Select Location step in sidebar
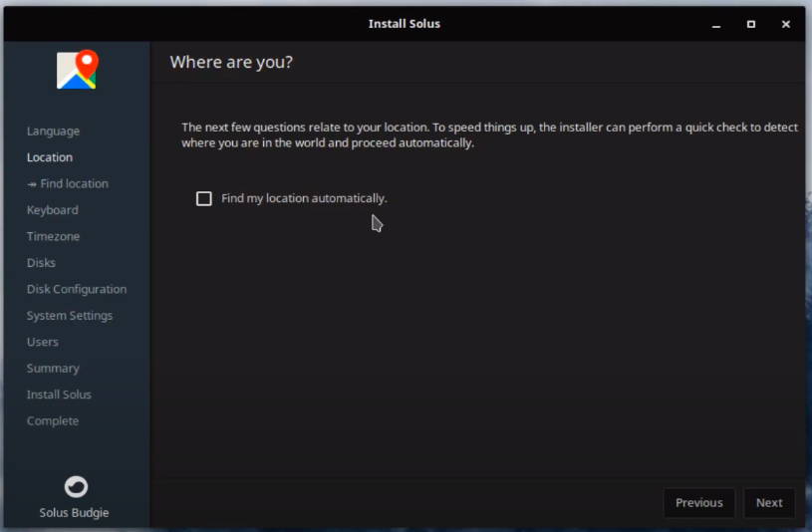The width and height of the screenshot is (812, 532). [x=50, y=157]
